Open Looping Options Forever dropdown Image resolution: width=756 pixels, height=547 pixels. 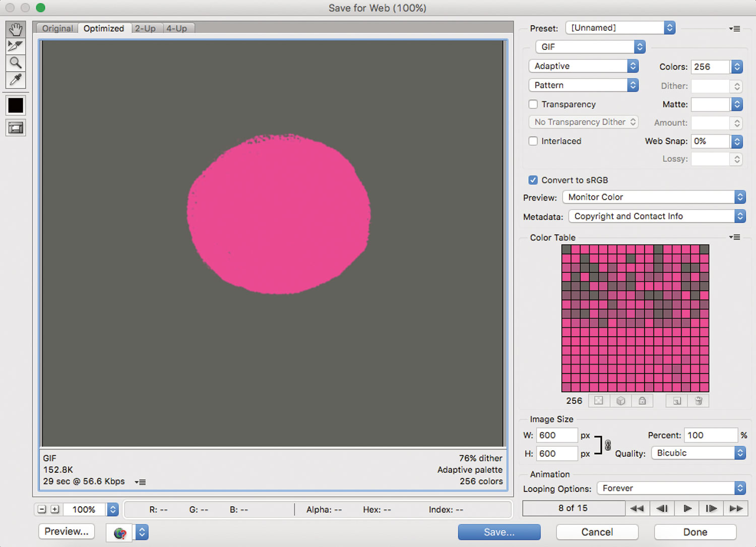coord(671,488)
